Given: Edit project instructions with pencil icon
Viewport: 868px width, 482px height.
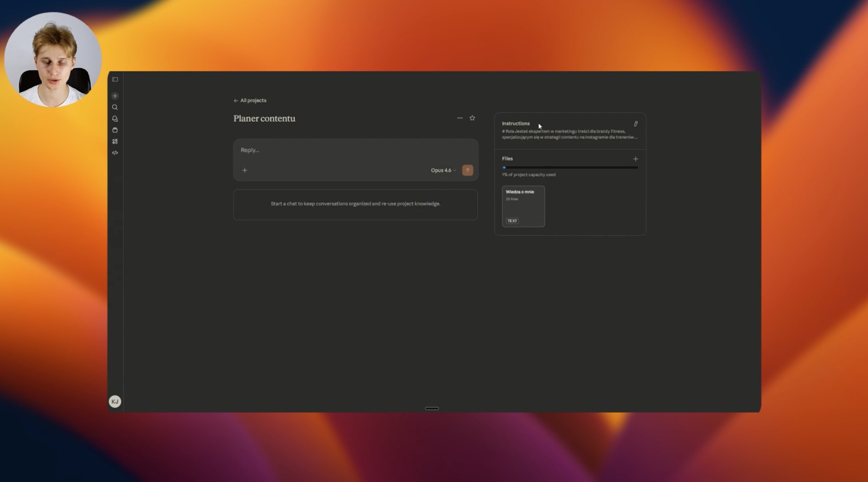Looking at the screenshot, I should (x=636, y=124).
